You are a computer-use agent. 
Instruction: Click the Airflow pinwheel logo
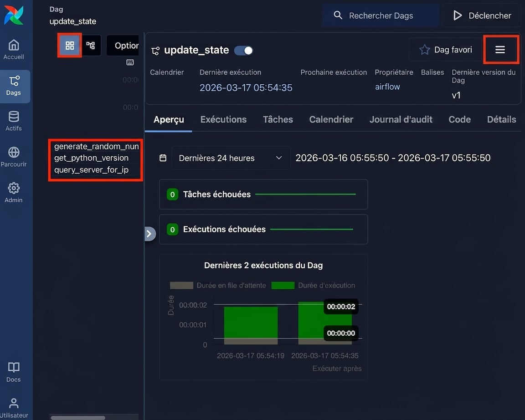14,15
